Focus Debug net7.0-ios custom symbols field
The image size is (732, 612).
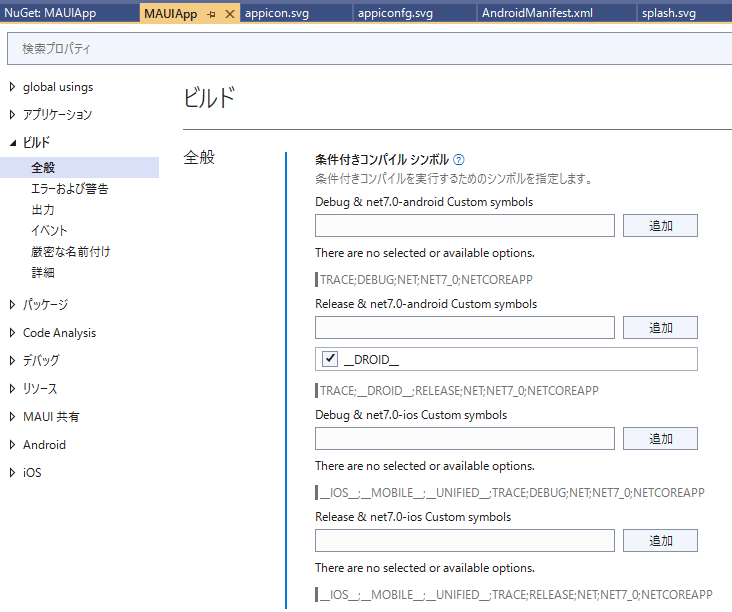point(465,438)
